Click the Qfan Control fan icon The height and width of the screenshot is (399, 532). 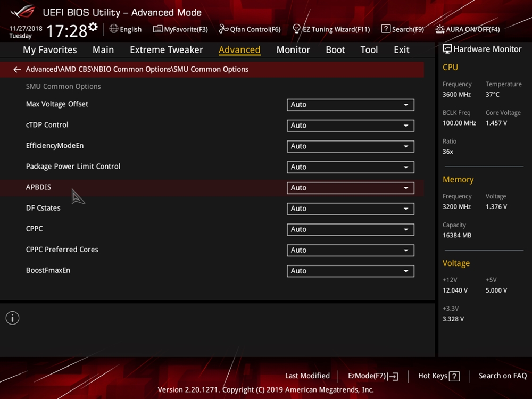223,29
